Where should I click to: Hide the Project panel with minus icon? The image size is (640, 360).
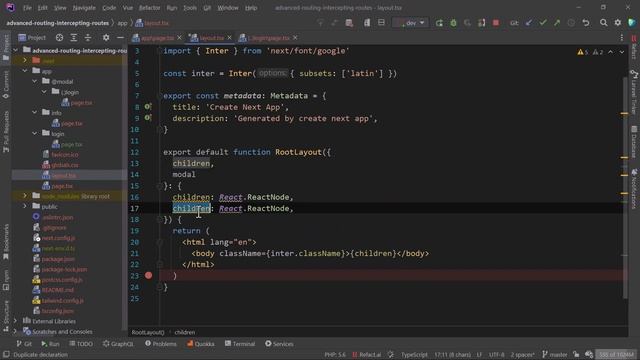click(x=120, y=38)
